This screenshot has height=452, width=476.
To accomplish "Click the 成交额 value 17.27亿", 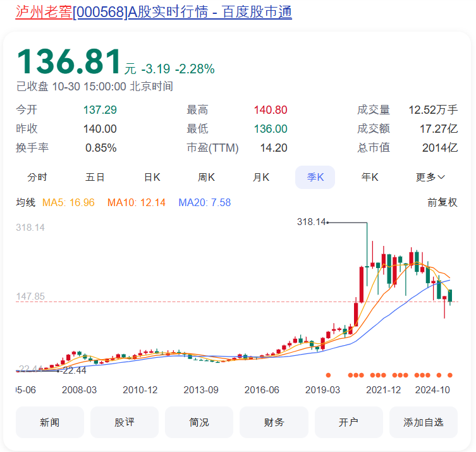I will (x=439, y=129).
